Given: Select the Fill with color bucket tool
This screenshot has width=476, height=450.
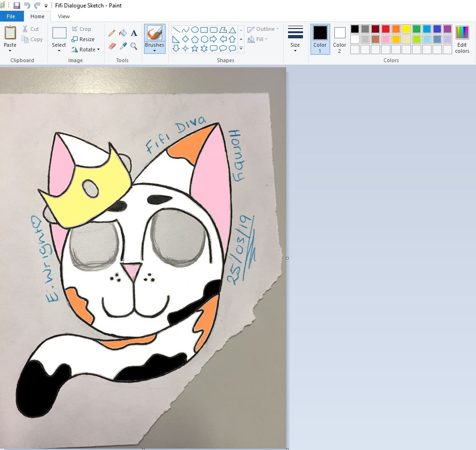Looking at the screenshot, I should (123, 33).
